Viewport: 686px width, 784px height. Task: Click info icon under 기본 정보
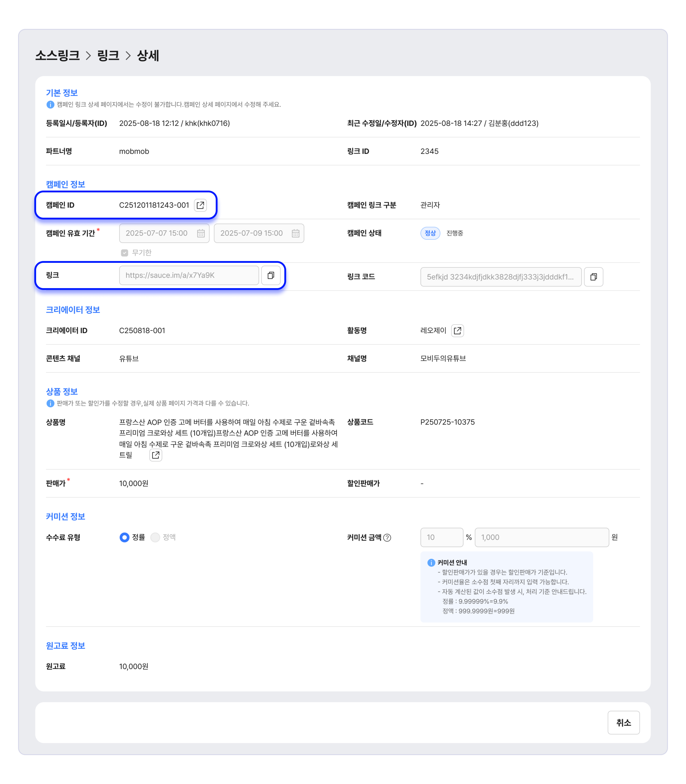point(50,105)
